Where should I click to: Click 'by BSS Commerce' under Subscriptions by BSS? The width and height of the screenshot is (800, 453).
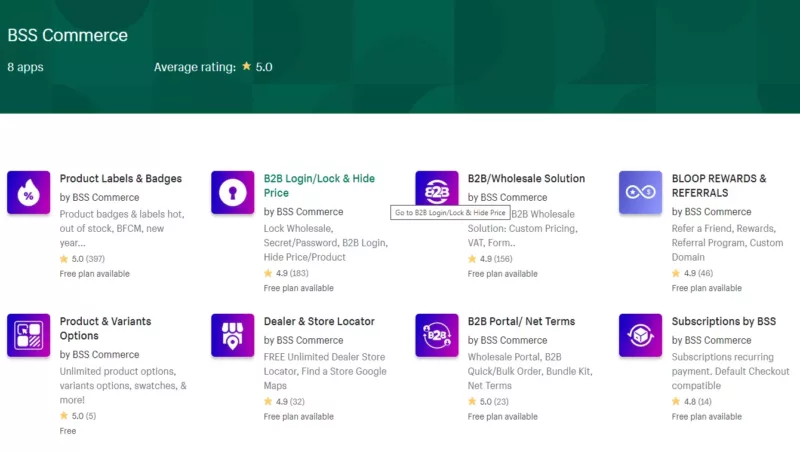(712, 340)
